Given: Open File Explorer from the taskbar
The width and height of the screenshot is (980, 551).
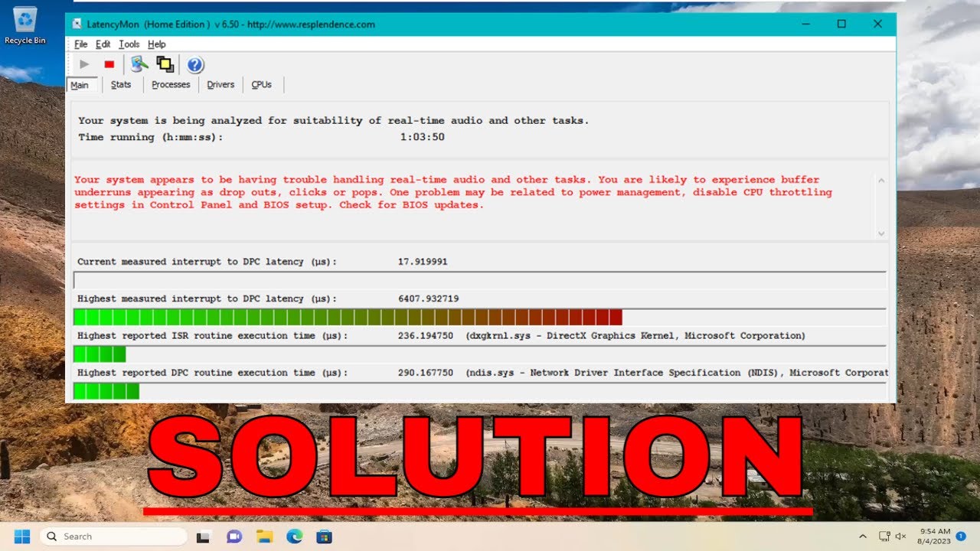Looking at the screenshot, I should [264, 537].
